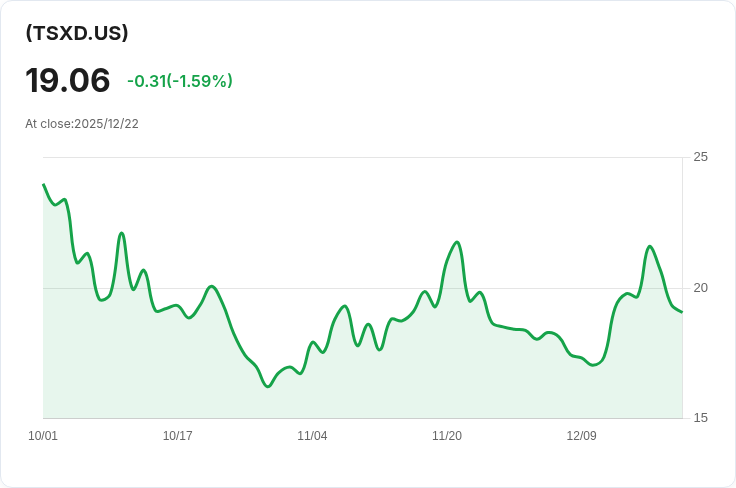The width and height of the screenshot is (736, 488).
Task: Click the At close:2025/12/22 date label
Action: tap(82, 124)
